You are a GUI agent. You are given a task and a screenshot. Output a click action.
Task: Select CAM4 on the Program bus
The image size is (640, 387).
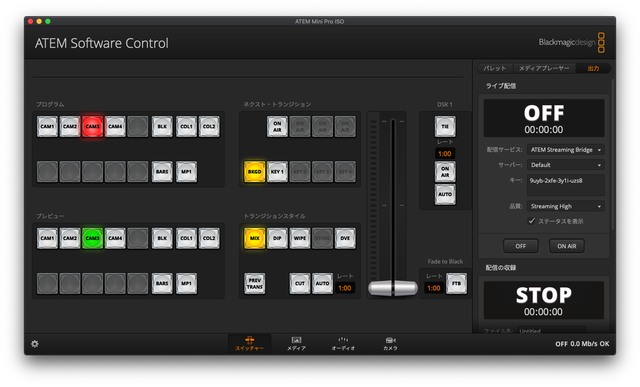click(x=115, y=127)
